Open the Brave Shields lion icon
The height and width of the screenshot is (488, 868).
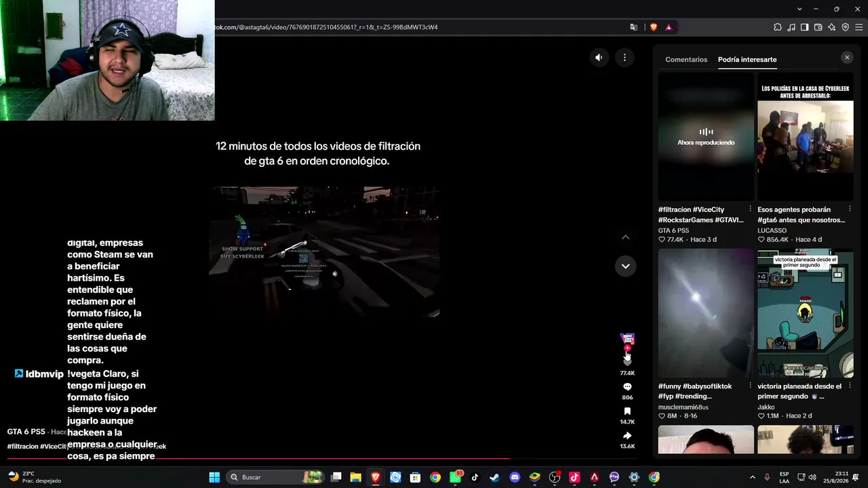tap(654, 27)
